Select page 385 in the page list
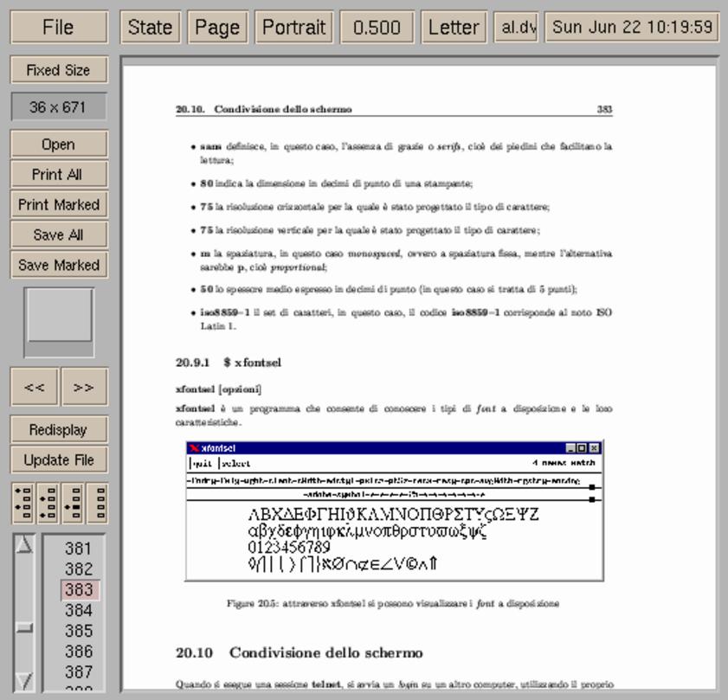 click(x=78, y=631)
